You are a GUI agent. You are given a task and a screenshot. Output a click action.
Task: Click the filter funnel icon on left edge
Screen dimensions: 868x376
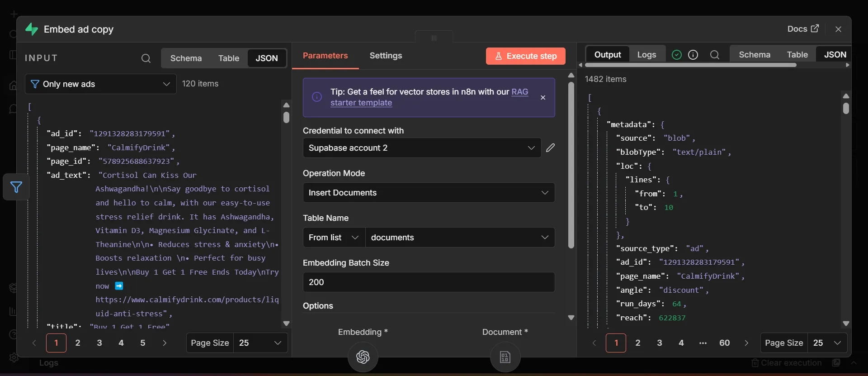(x=16, y=187)
